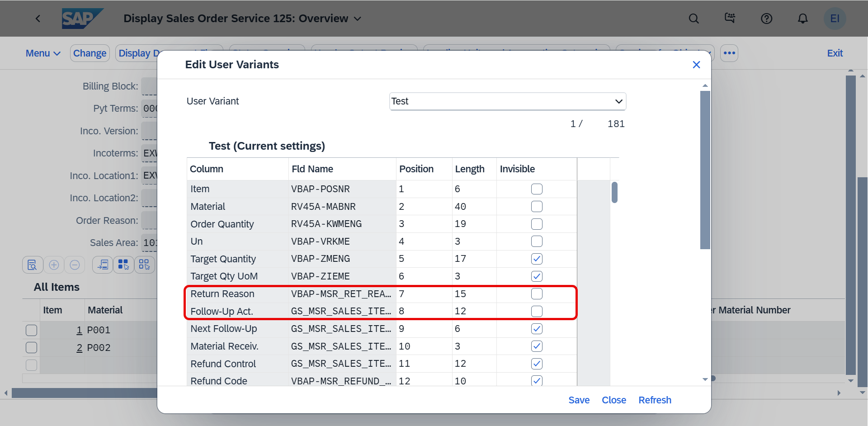868x426 pixels.
Task: Click field name RV45A-KWMENG
Action: pos(326,224)
